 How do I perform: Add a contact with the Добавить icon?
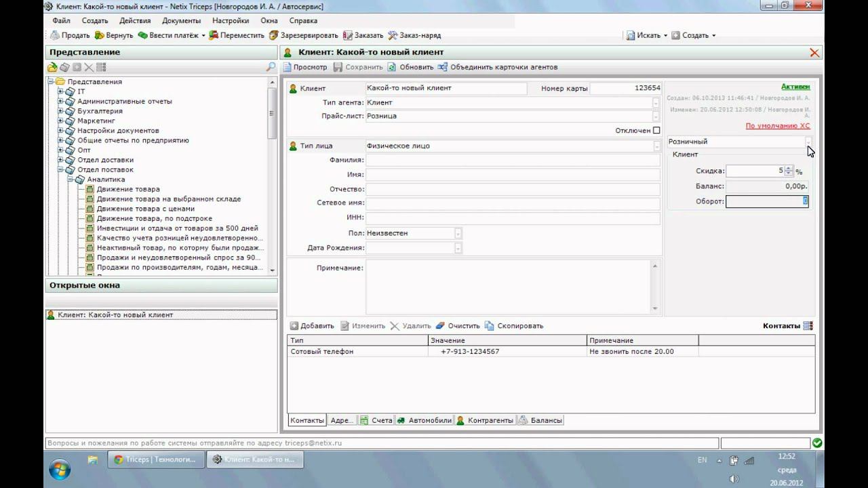(x=294, y=326)
